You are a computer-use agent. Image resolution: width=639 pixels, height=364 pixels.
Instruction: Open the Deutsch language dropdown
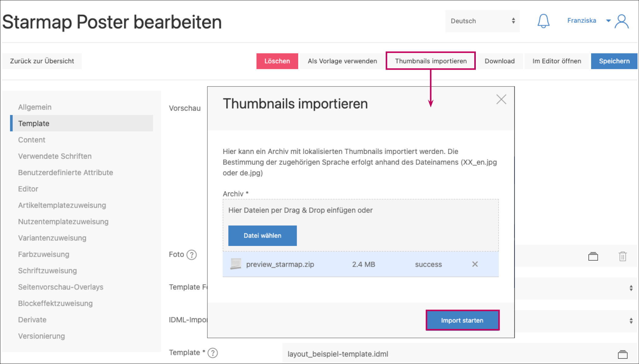482,21
